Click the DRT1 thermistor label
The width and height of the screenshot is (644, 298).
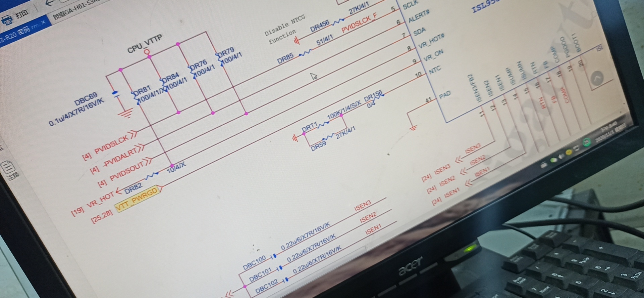pyautogui.click(x=309, y=127)
